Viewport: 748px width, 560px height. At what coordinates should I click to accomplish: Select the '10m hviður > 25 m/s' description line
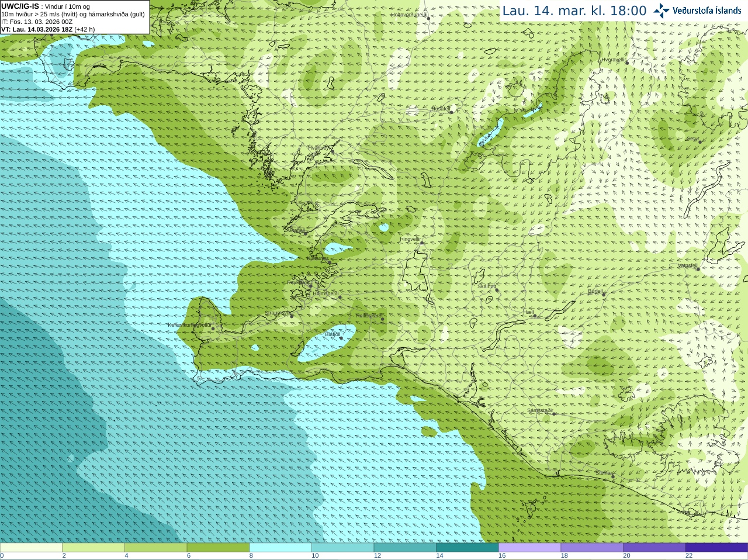(72, 14)
